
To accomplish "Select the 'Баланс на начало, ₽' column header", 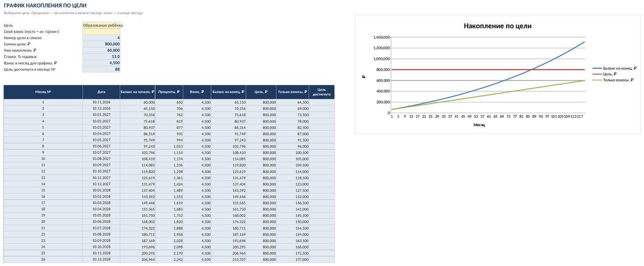I will point(138,92).
